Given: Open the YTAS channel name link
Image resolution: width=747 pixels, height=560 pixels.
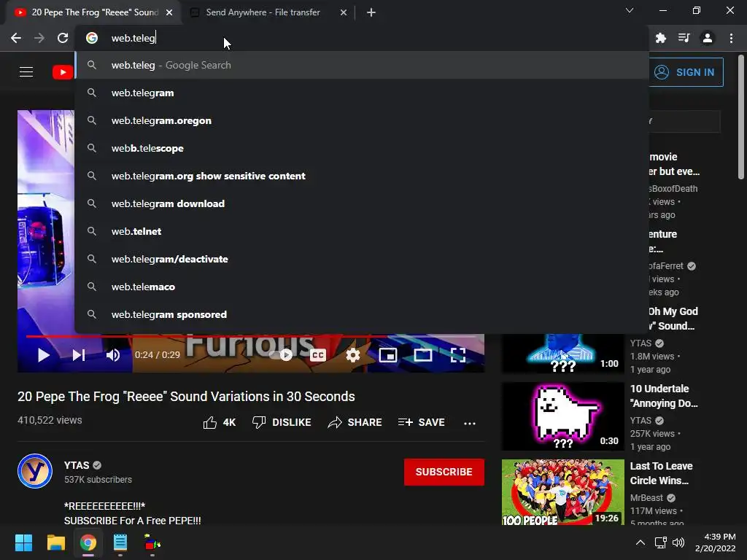Looking at the screenshot, I should [76, 465].
